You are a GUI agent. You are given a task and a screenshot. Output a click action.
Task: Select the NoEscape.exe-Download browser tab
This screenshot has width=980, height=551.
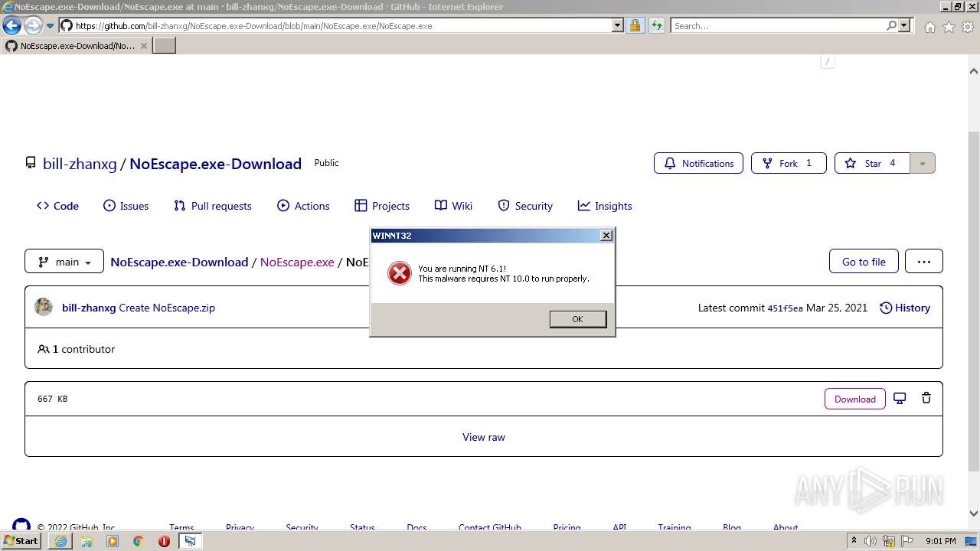point(76,46)
